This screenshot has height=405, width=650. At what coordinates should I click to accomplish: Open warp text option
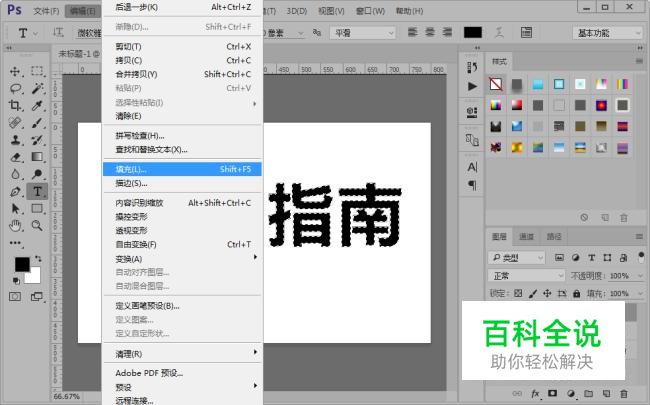(x=500, y=32)
